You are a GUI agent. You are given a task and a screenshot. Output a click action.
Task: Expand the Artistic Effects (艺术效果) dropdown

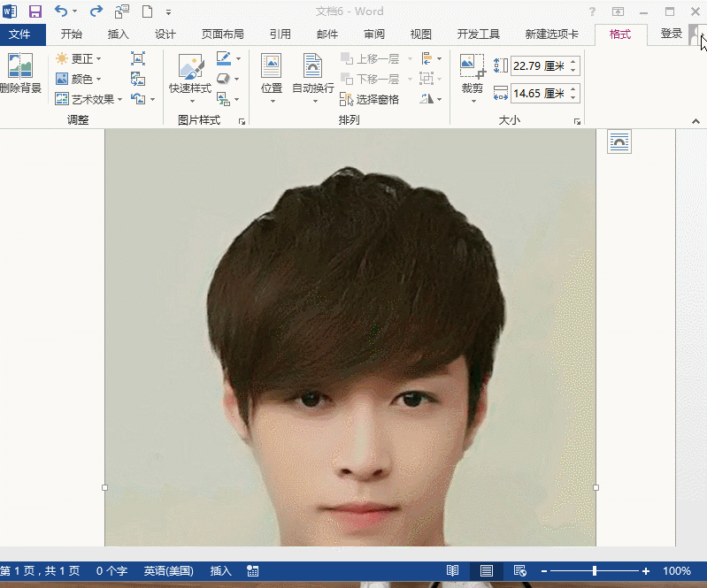coord(88,100)
